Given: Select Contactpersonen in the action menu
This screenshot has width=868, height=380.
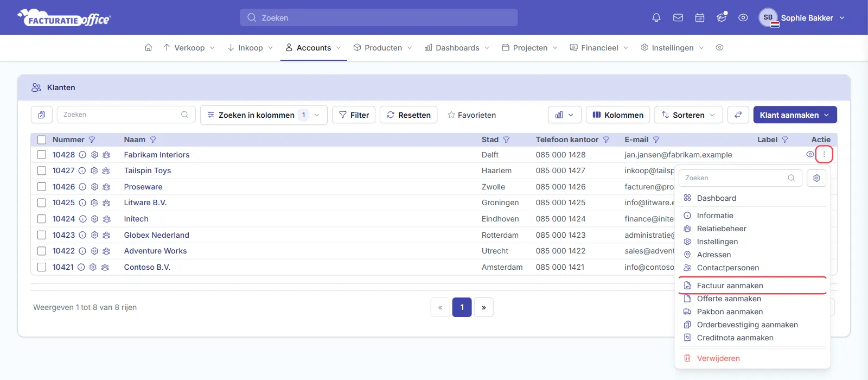Looking at the screenshot, I should (x=752, y=268).
